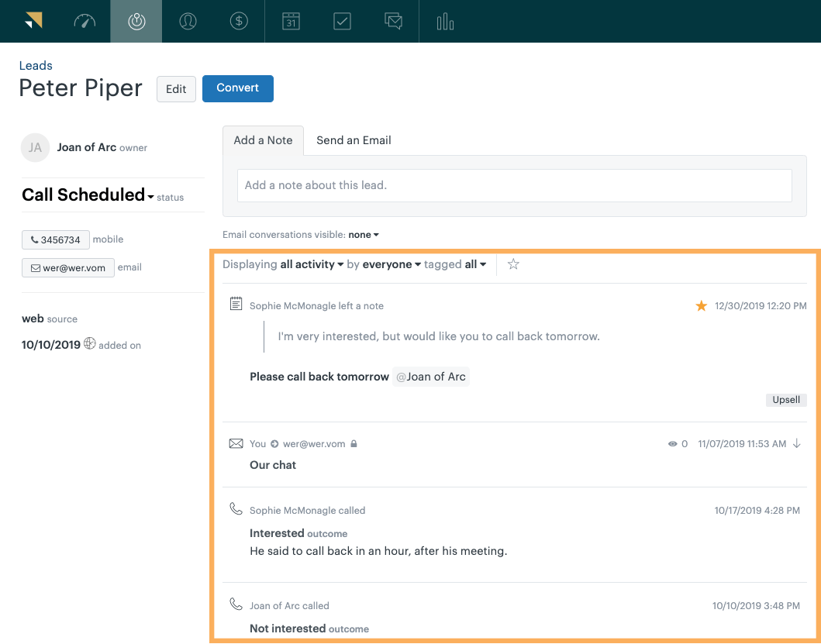Click the lock icon next to wer@wer.vom
821x644 pixels.
[x=354, y=443]
